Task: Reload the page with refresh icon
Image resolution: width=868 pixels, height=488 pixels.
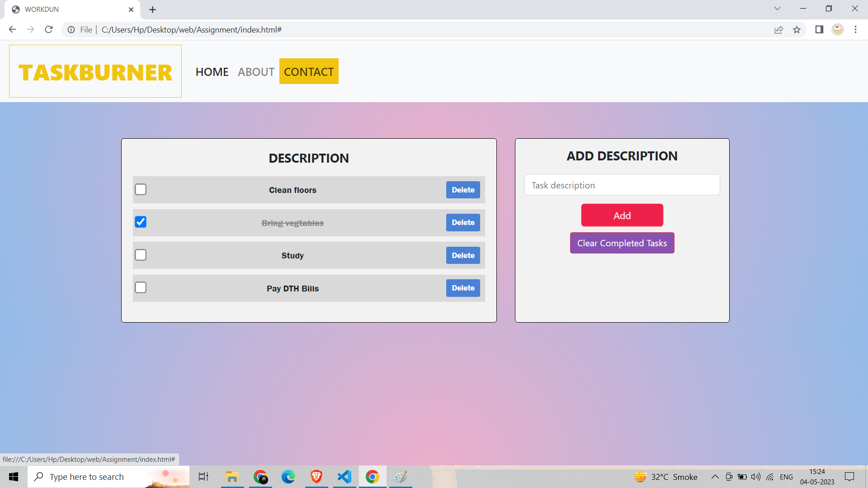Action: pos(49,29)
